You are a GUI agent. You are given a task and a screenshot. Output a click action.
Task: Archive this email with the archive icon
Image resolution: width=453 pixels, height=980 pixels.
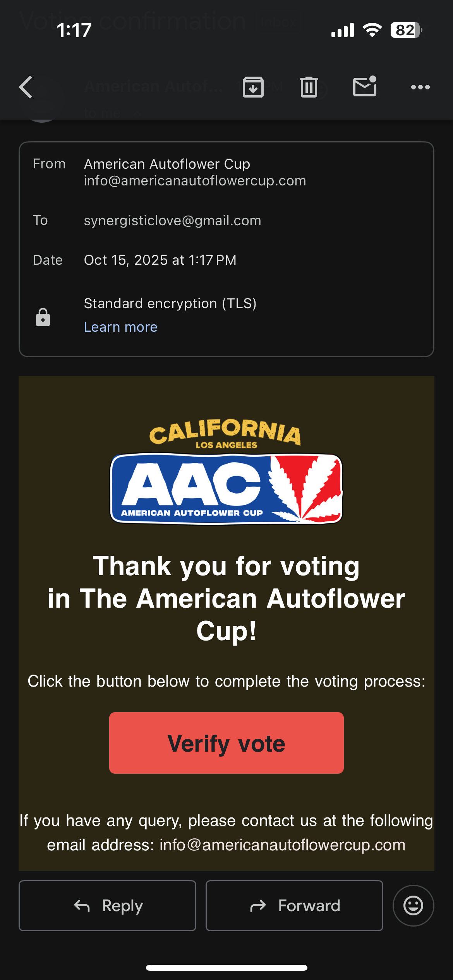pyautogui.click(x=253, y=87)
